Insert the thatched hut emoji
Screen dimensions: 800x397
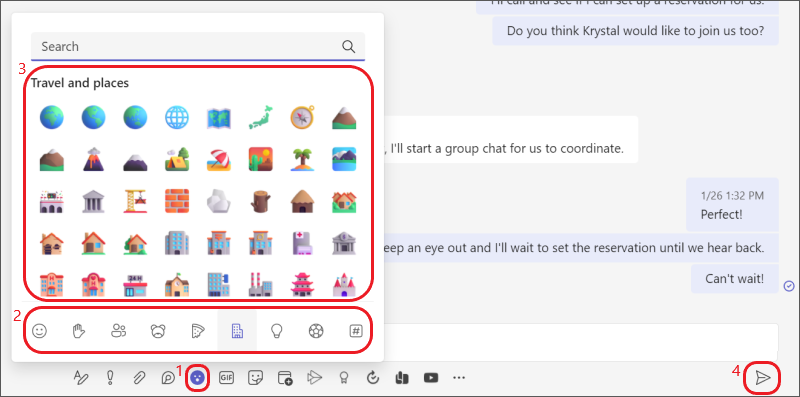pos(303,202)
